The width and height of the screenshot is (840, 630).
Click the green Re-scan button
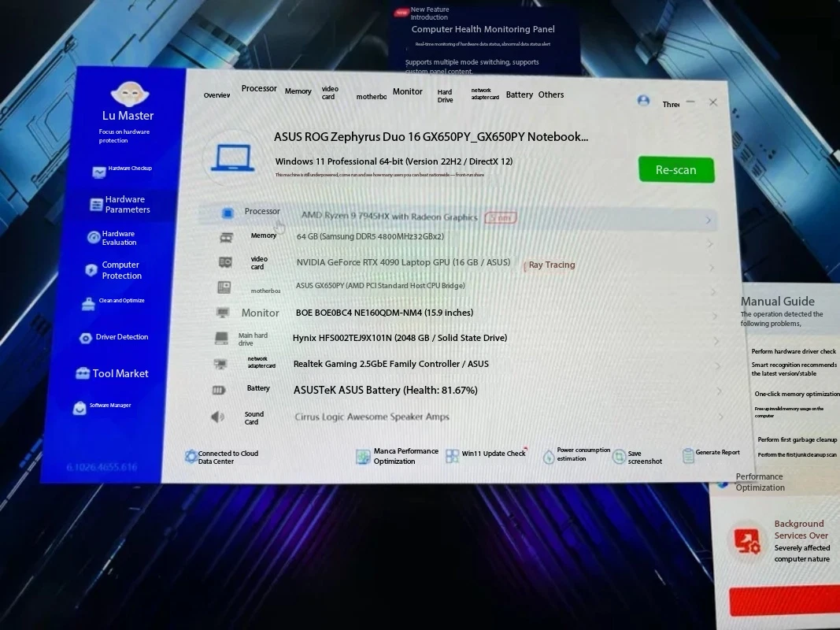tap(676, 170)
